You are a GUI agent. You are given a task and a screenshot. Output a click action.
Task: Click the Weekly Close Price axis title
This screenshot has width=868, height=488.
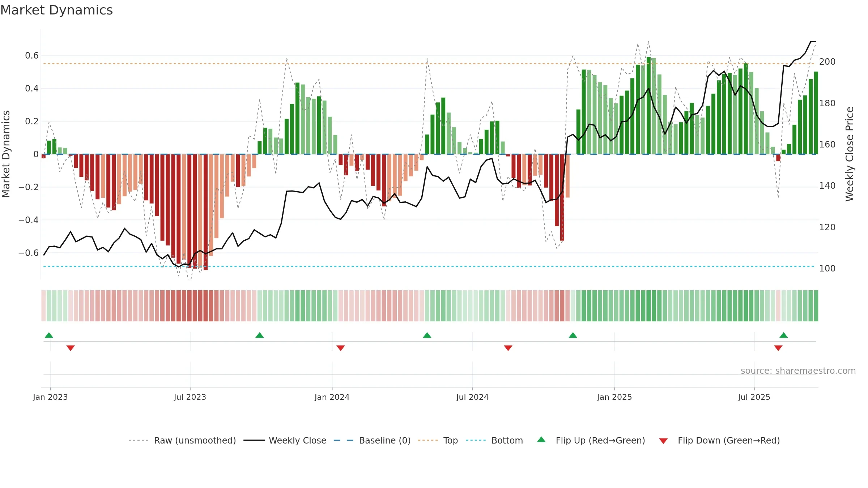click(x=850, y=154)
